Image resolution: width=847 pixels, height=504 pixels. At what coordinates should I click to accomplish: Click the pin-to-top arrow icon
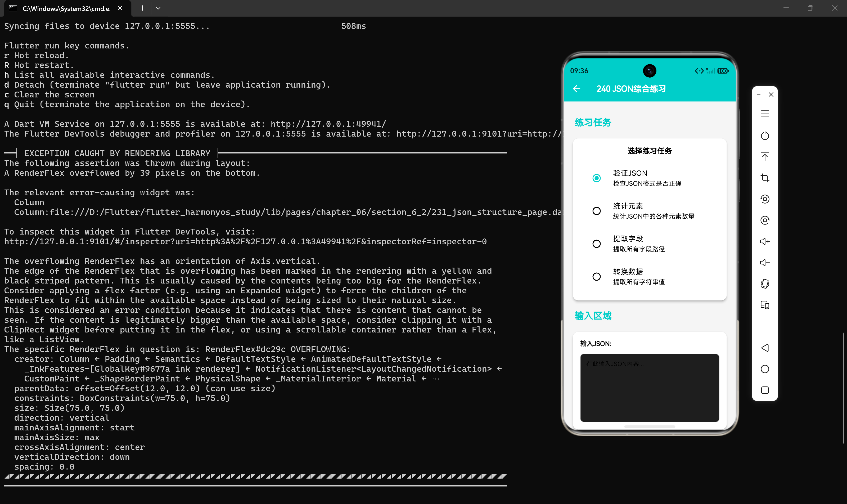(x=764, y=157)
